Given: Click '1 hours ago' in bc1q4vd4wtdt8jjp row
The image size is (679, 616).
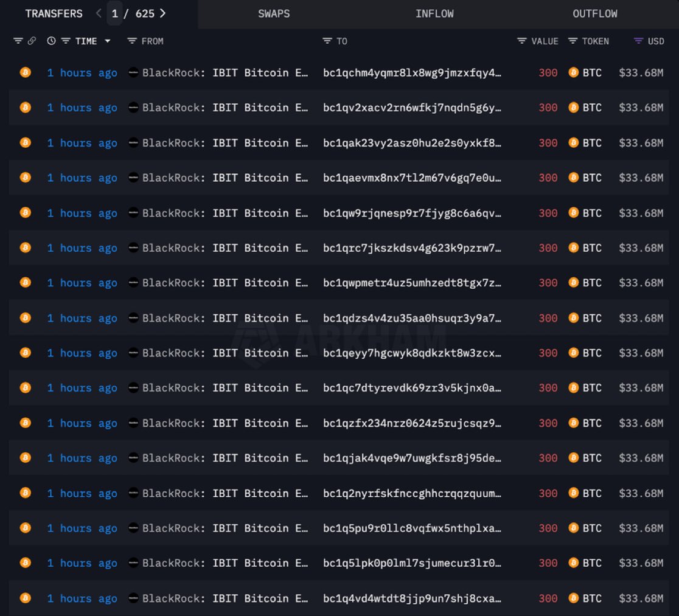Looking at the screenshot, I should click(x=82, y=599).
